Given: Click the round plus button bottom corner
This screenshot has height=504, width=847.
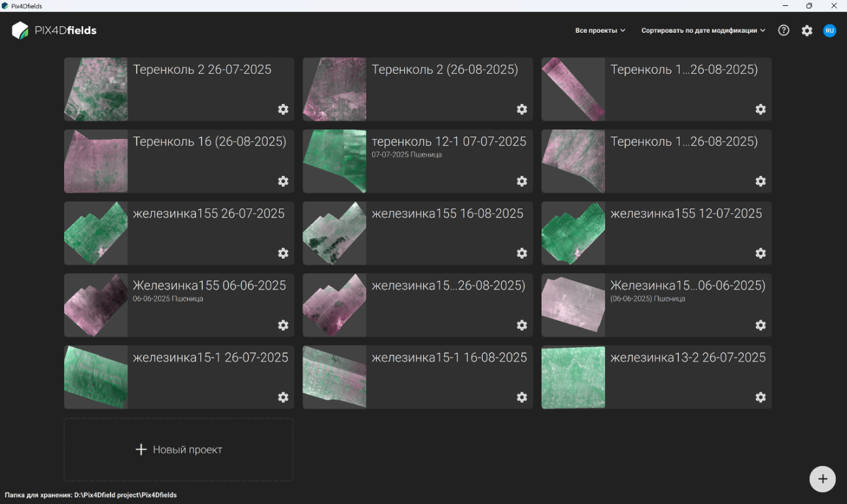Looking at the screenshot, I should (823, 479).
